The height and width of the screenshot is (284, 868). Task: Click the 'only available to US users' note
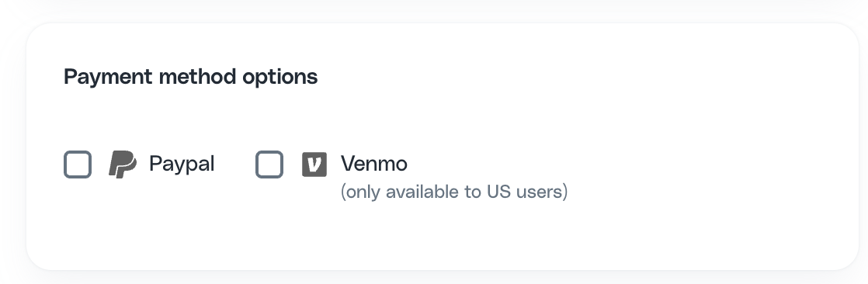(x=454, y=192)
